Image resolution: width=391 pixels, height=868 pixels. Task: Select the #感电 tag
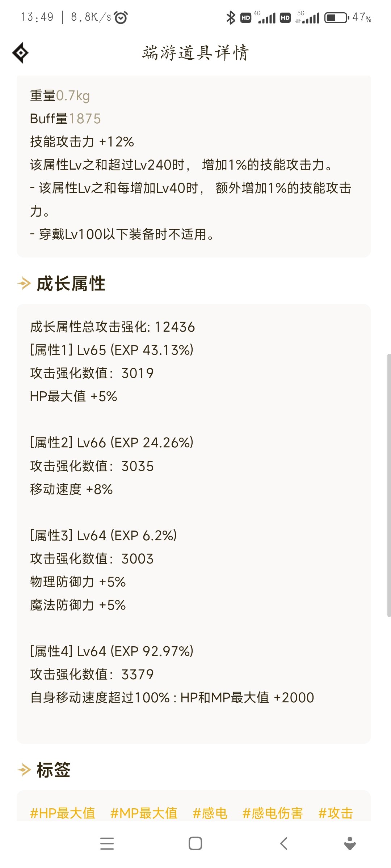(210, 813)
